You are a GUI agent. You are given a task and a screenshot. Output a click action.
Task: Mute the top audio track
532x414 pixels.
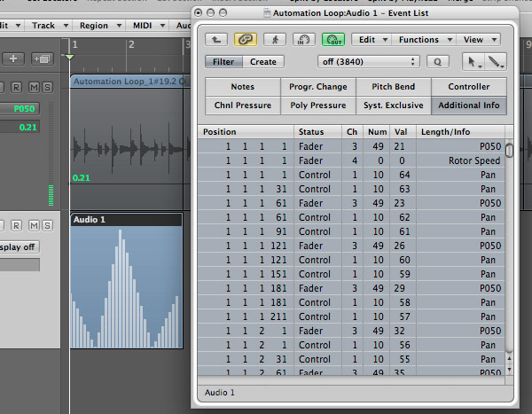[x=34, y=88]
